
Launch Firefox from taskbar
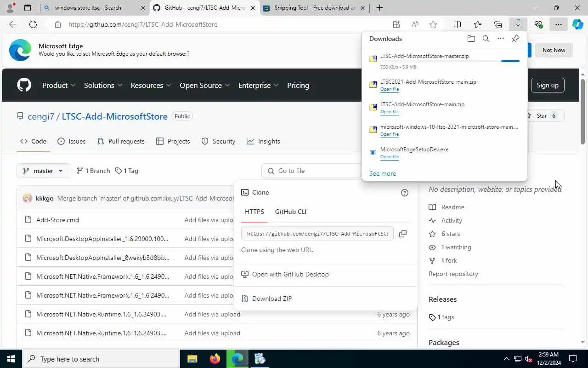click(215, 359)
